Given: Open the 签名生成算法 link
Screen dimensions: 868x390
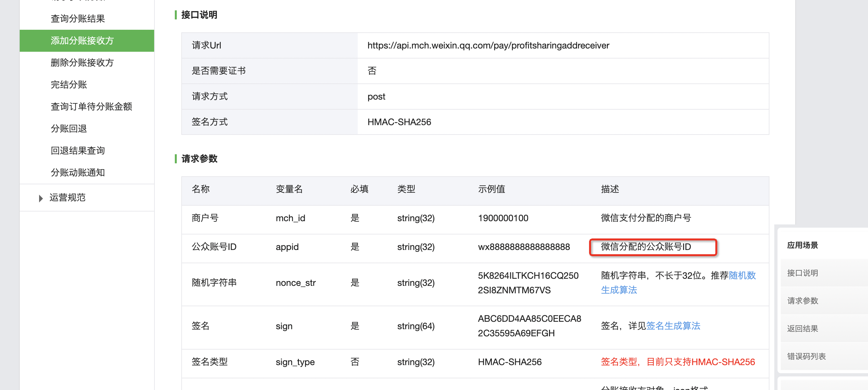Looking at the screenshot, I should [x=673, y=326].
